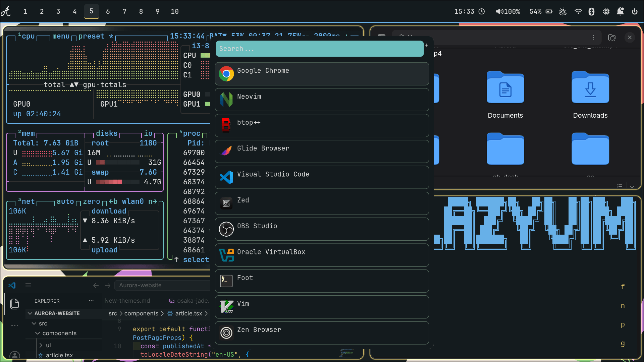This screenshot has width=644, height=362.
Task: Open the btop menu option
Action: [x=61, y=36]
